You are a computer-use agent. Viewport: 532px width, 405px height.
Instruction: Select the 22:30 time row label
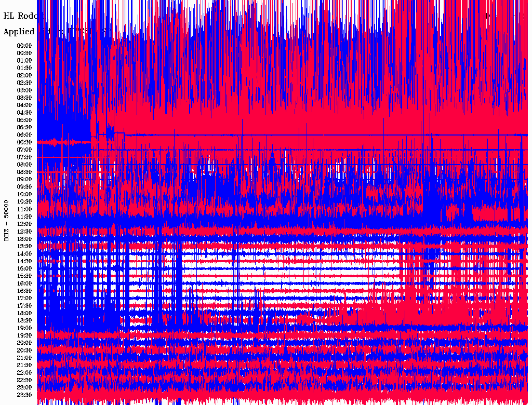click(x=24, y=380)
